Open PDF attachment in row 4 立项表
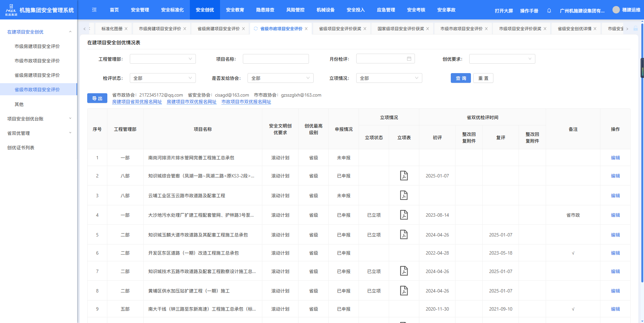This screenshot has height=323, width=644. [x=404, y=215]
